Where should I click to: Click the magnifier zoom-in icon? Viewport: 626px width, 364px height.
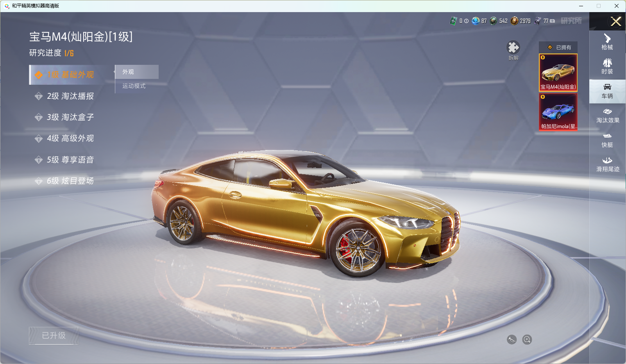(x=527, y=339)
